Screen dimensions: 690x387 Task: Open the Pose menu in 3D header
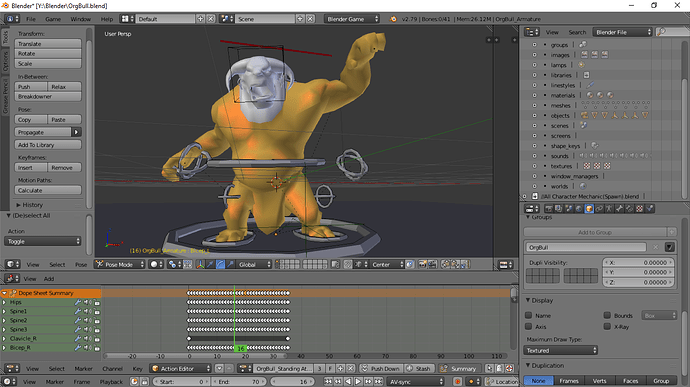click(81, 264)
